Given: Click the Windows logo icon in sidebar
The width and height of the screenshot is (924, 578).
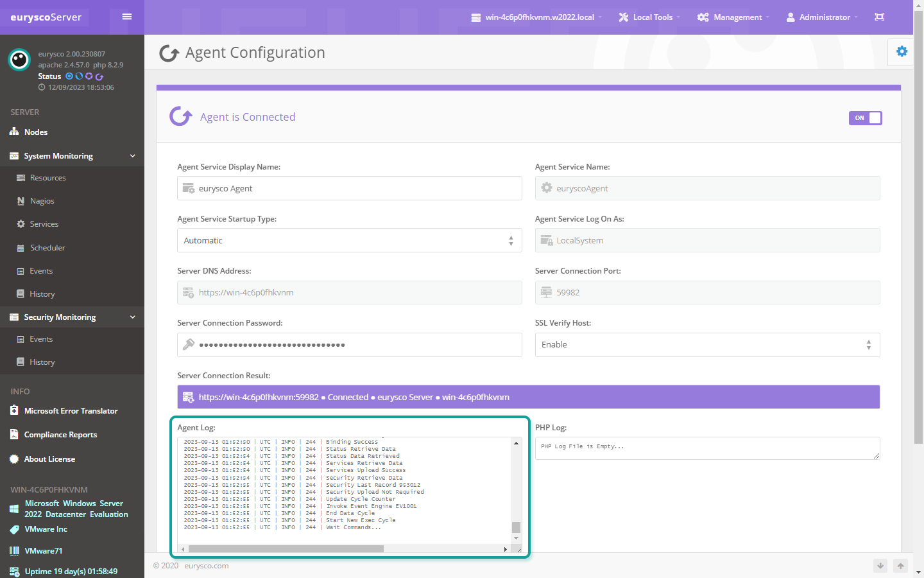Looking at the screenshot, I should pyautogui.click(x=14, y=509).
